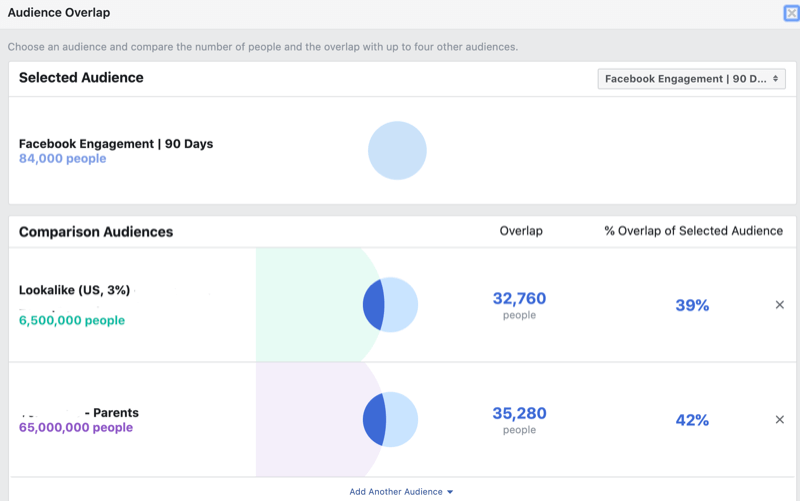Remove the Parents comparison audience
The width and height of the screenshot is (800, 501).
[x=780, y=419]
